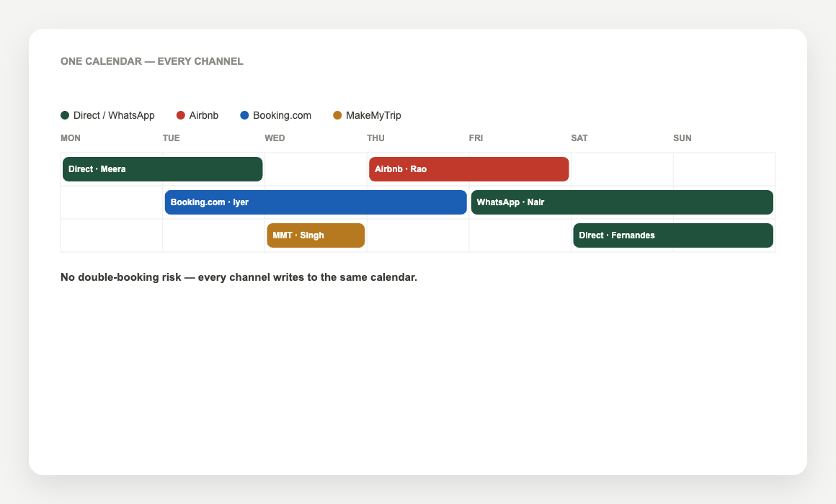836x504 pixels.
Task: Select the Airbnb · Rao booking bar
Action: point(468,169)
